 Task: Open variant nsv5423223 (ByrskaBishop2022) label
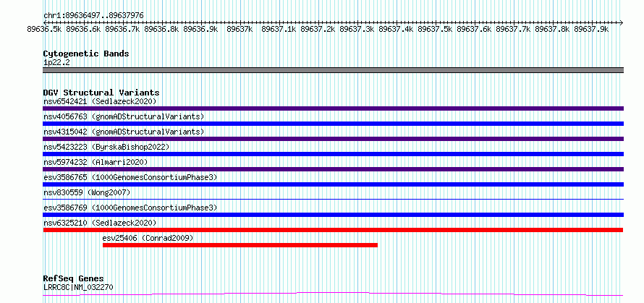[x=106, y=147]
